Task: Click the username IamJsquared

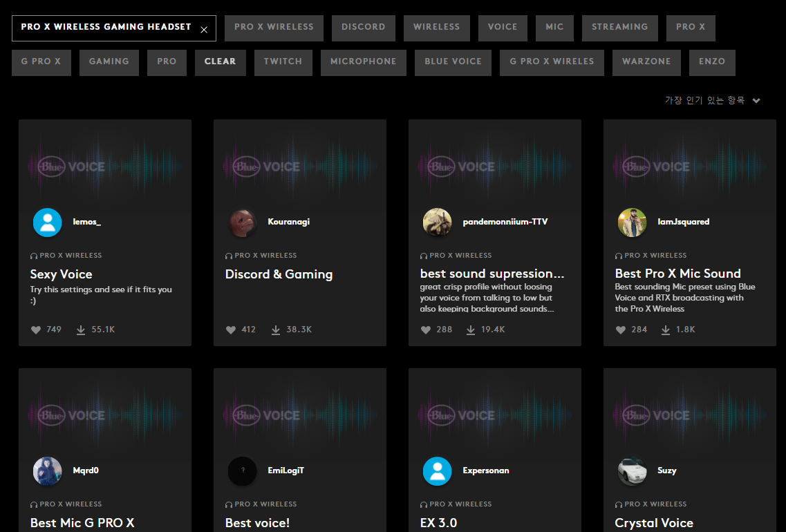Action: pyautogui.click(x=684, y=221)
